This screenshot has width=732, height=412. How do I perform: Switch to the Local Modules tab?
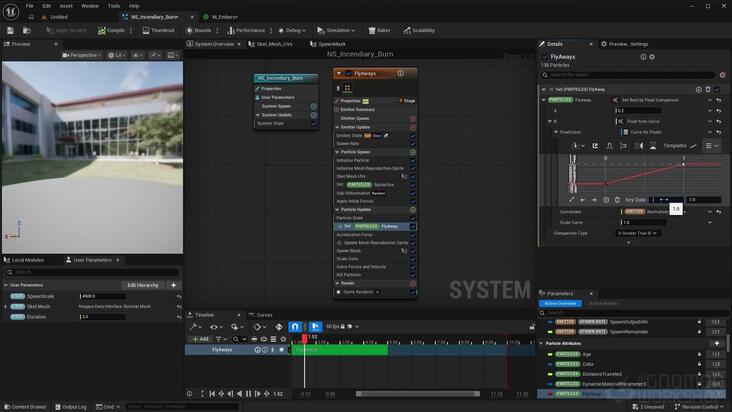pyautogui.click(x=24, y=260)
